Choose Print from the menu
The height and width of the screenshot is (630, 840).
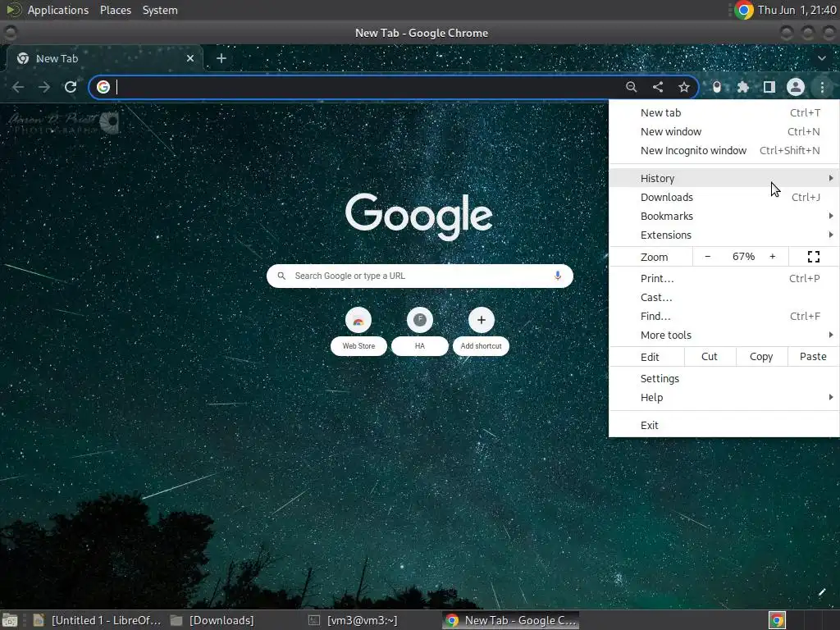pyautogui.click(x=724, y=278)
